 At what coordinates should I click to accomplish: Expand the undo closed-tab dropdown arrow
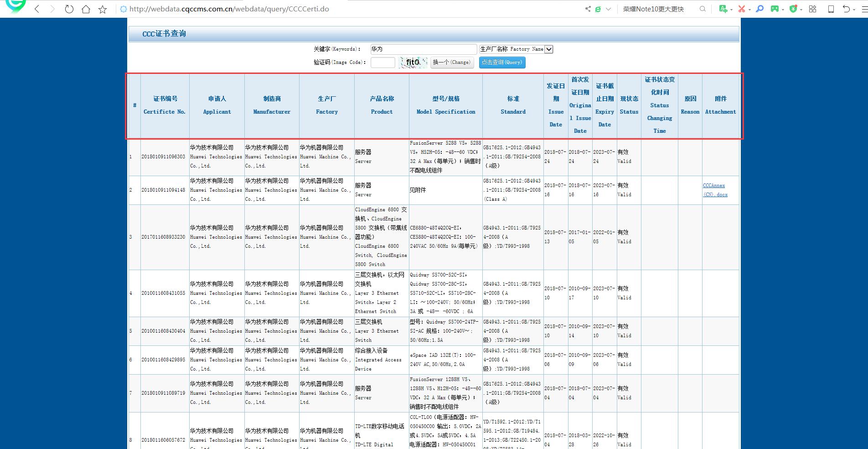point(854,10)
